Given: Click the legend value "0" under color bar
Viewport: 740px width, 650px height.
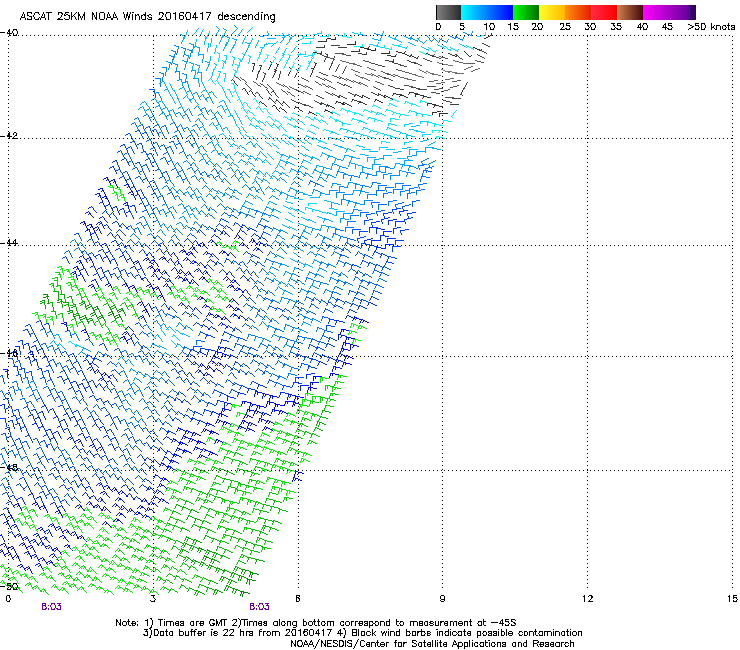Looking at the screenshot, I should pyautogui.click(x=438, y=27).
